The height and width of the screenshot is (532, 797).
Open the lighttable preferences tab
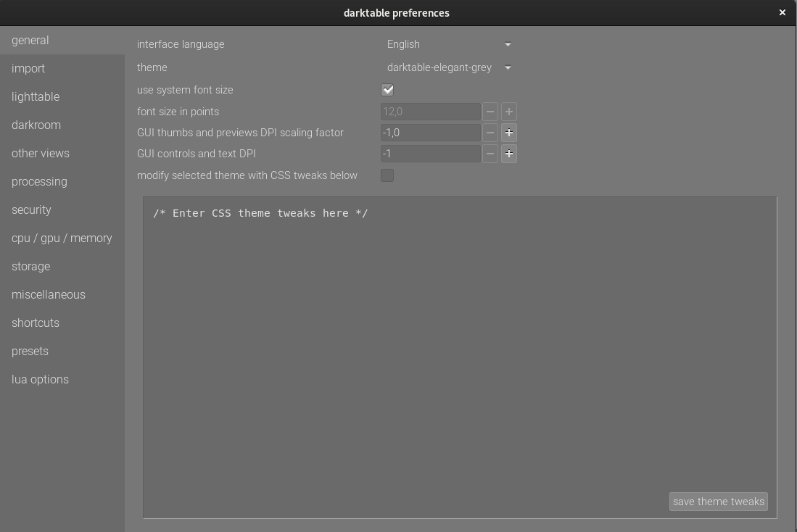(62, 96)
